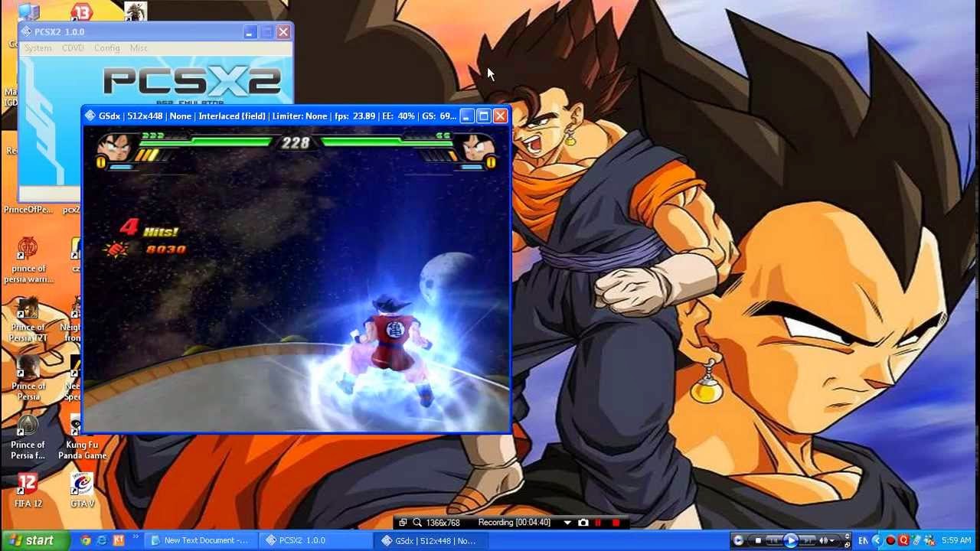Viewport: 980px width, 551px height.
Task: Click the 5:59 AM clock in the tray
Action: [958, 540]
